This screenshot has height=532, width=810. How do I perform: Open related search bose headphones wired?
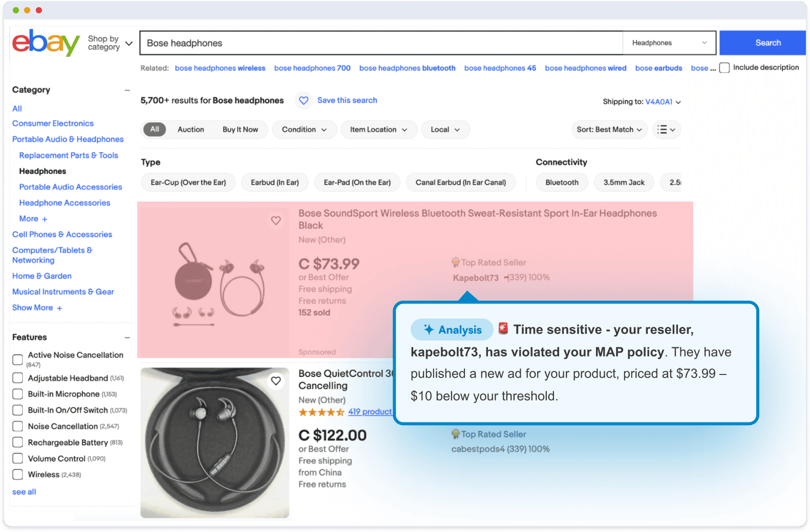coord(586,68)
